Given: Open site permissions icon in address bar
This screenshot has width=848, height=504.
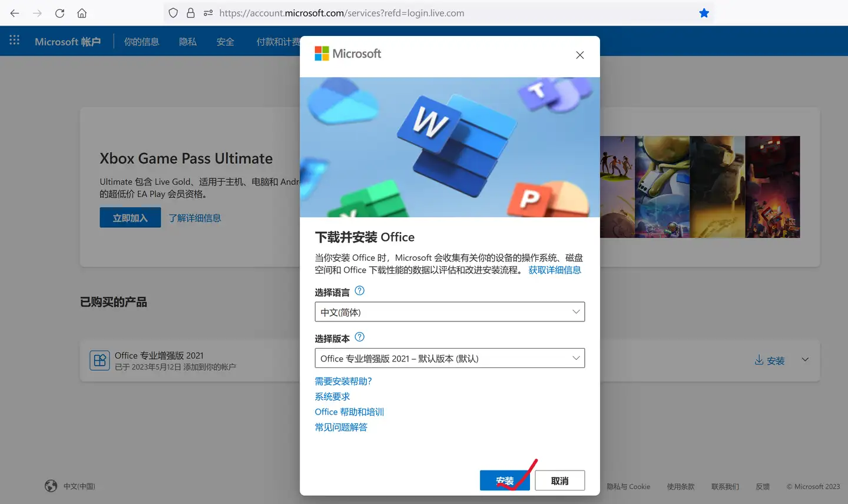Looking at the screenshot, I should click(208, 13).
